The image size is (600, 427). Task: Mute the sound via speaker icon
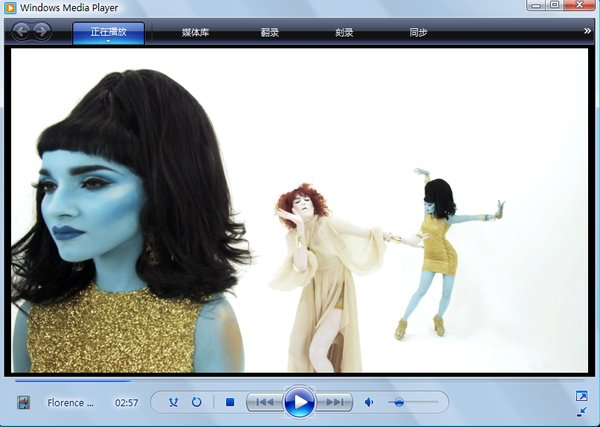[369, 402]
